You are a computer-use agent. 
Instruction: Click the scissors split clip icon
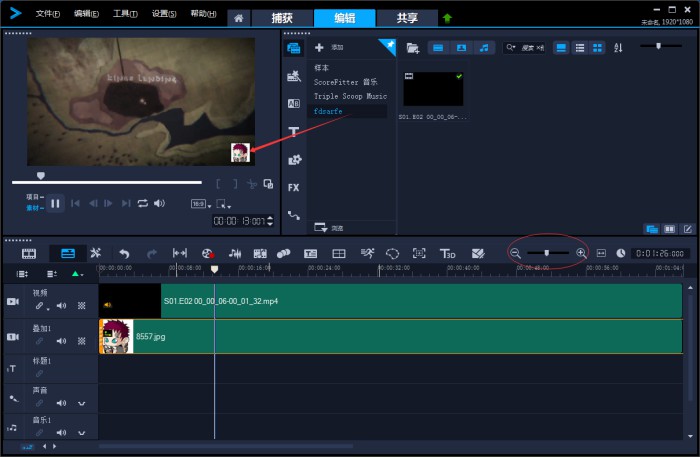click(252, 184)
